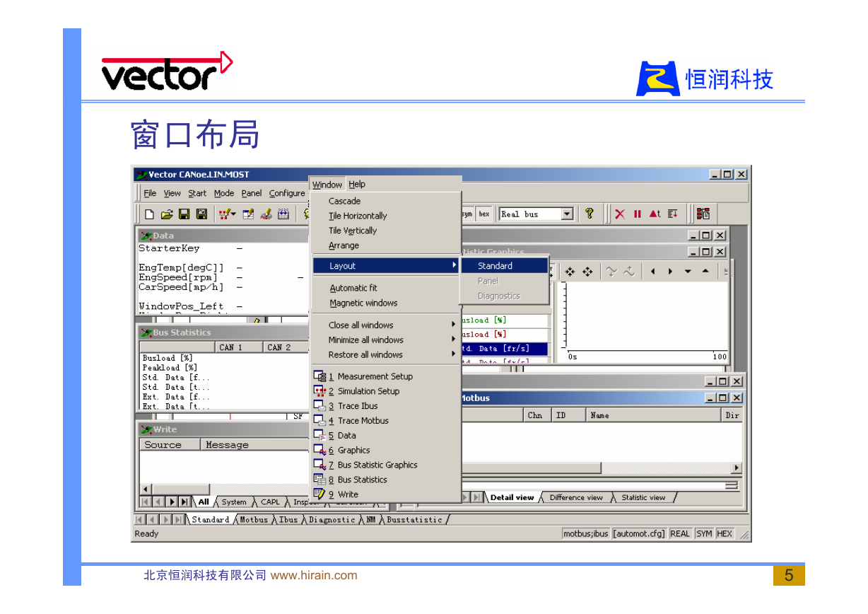Open the Help menu
Screen dimensions: 868x614
(x=357, y=184)
